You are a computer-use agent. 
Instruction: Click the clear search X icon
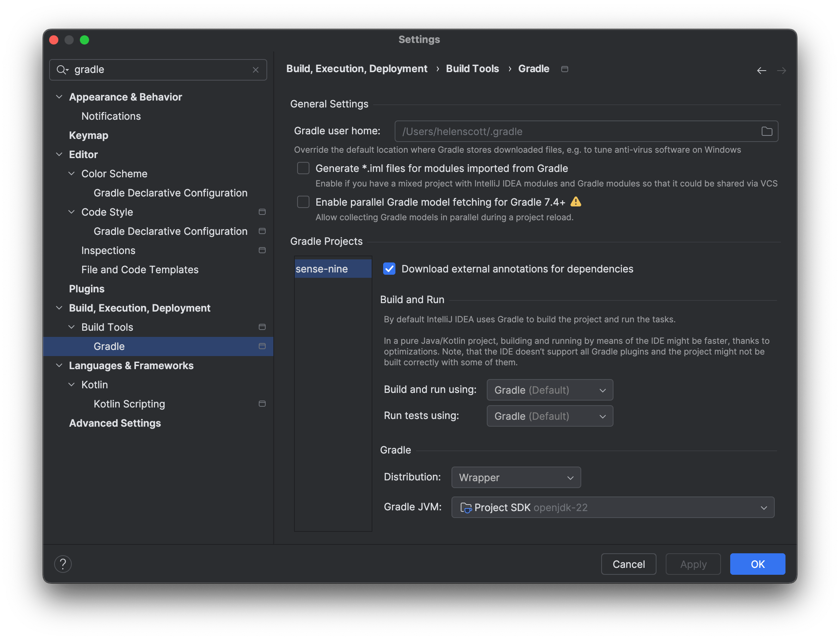click(256, 70)
